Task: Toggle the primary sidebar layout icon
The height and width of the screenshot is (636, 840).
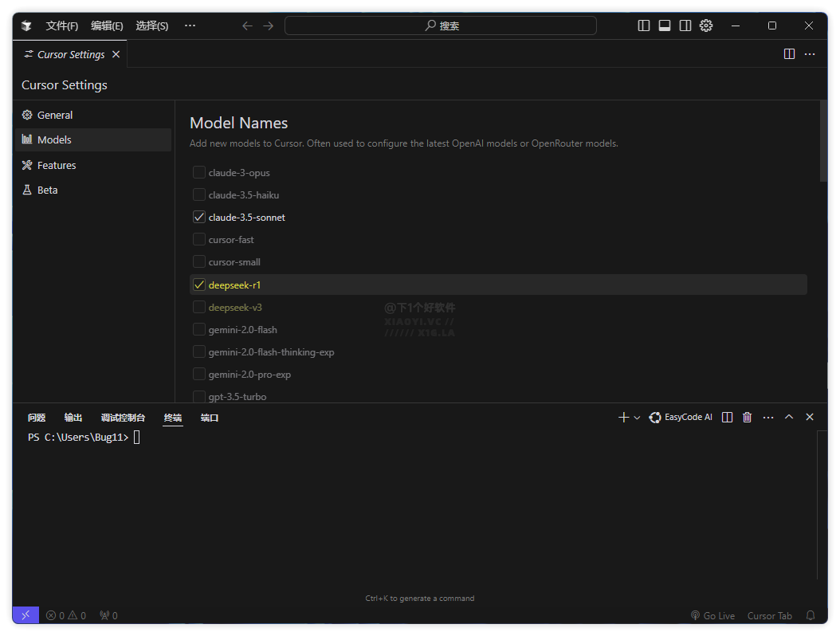Action: click(x=644, y=26)
